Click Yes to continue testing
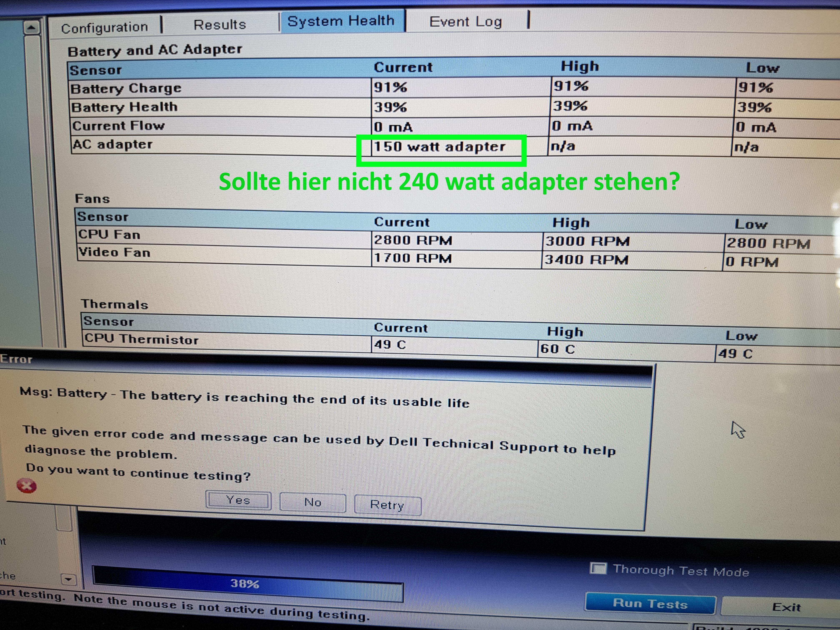Screen dimensions: 840x630 [238, 500]
